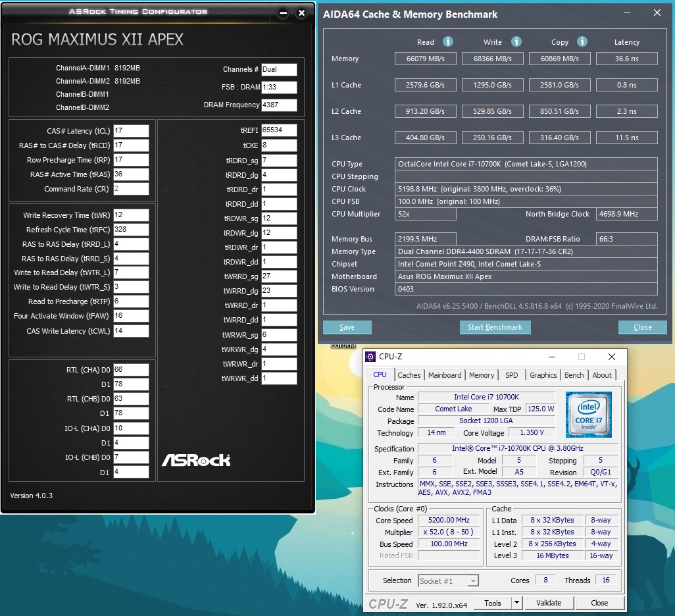This screenshot has height=616, width=675.
Task: Close the ASRock Timing Configurator window
Action: click(x=301, y=13)
